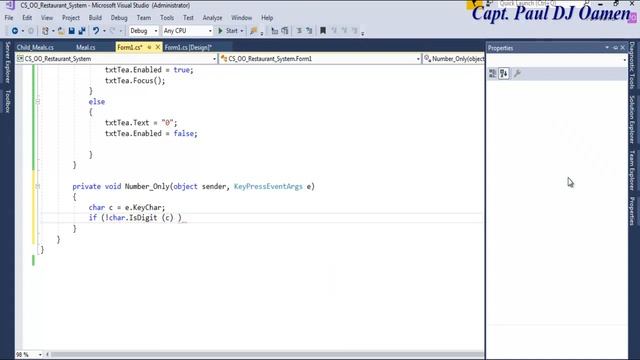The height and width of the screenshot is (360, 640).
Task: Pin the Form1.cs tab
Action: 149,47
